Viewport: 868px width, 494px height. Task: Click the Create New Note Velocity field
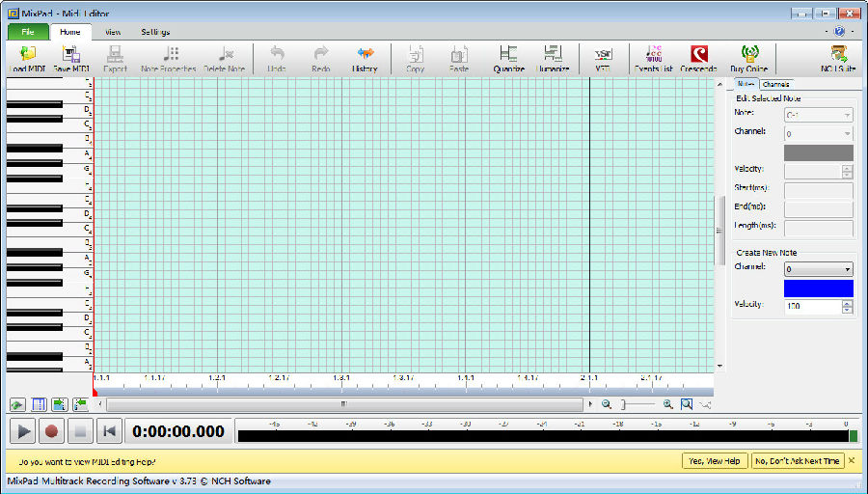click(813, 306)
